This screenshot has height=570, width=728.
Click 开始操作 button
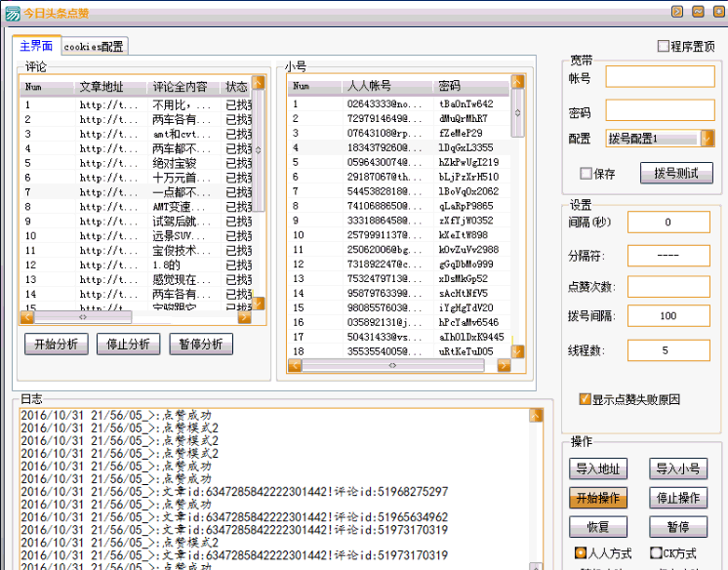point(598,498)
